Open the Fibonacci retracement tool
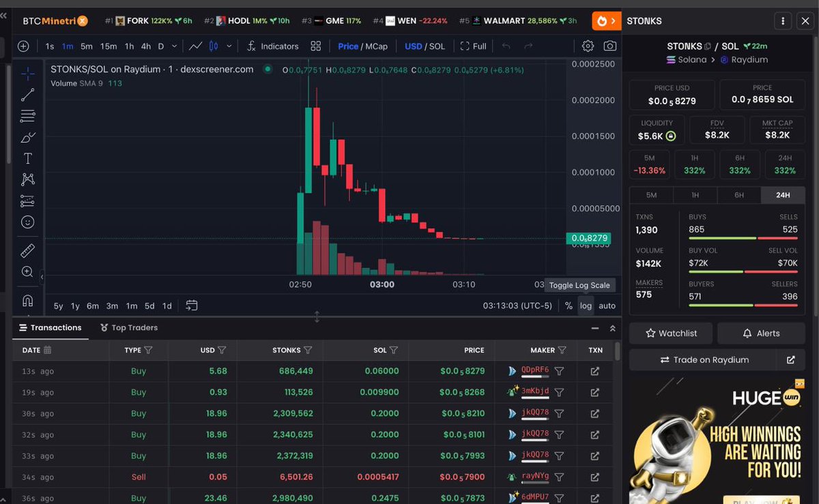Viewport: 819px width, 504px height. (27, 116)
